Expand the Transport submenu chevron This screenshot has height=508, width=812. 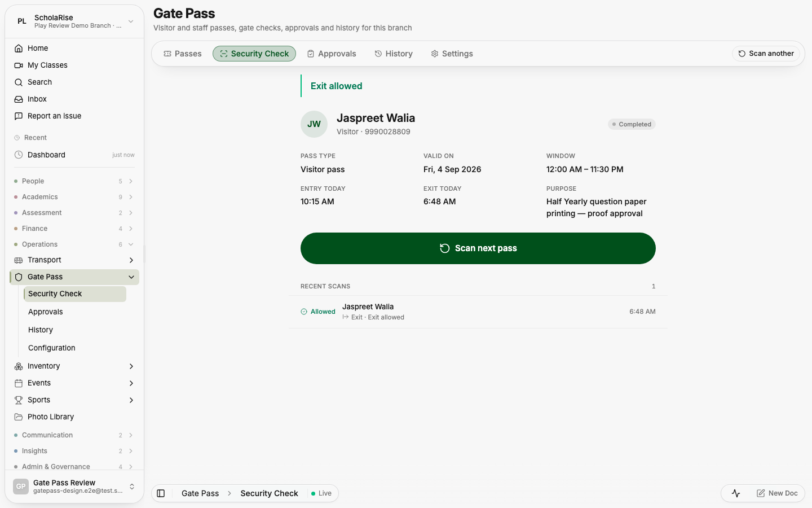pyautogui.click(x=131, y=260)
